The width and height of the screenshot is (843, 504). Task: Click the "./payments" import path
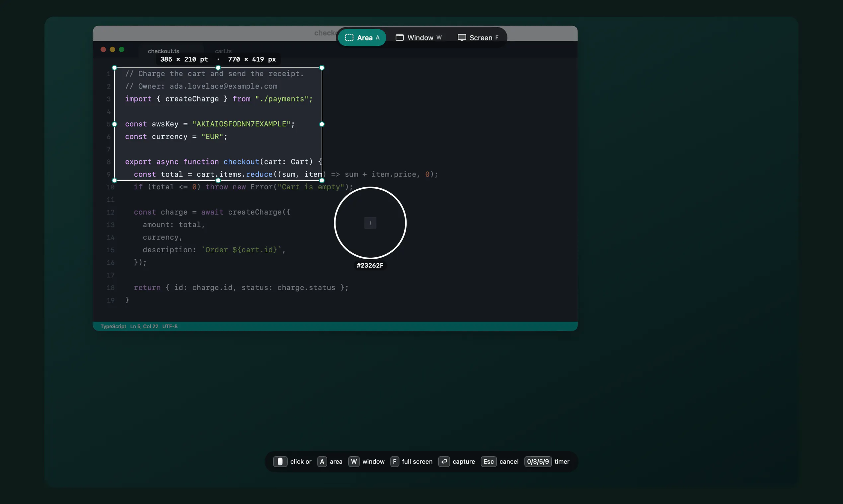tap(282, 99)
